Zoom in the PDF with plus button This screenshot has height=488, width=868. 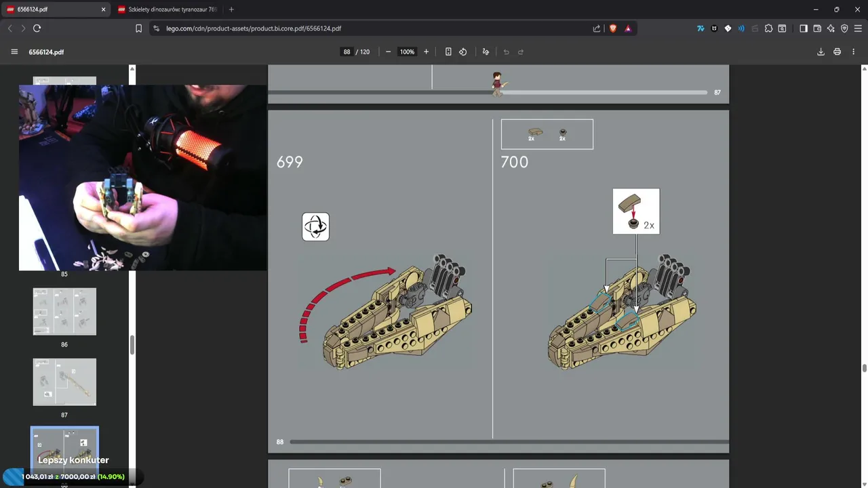coord(426,52)
